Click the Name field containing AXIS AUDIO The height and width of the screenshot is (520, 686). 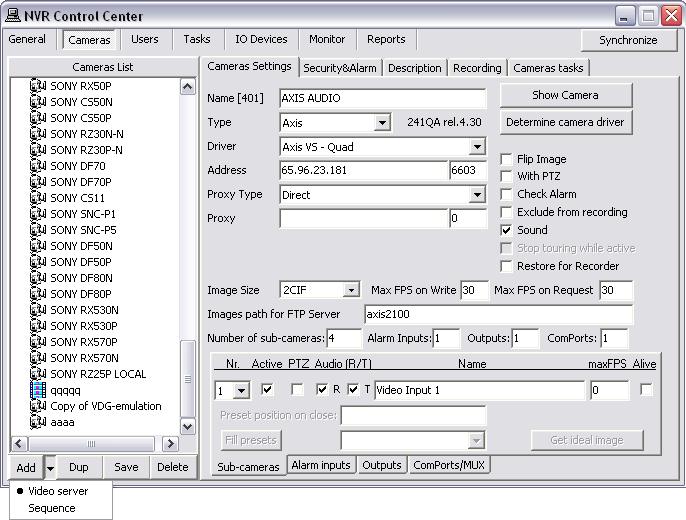(382, 98)
